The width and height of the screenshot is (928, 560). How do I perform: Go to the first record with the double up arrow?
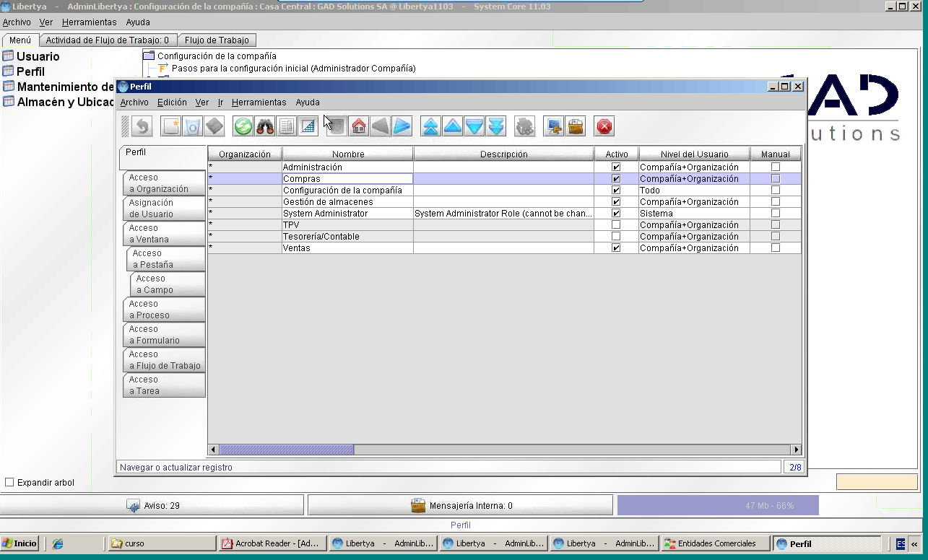[431, 127]
